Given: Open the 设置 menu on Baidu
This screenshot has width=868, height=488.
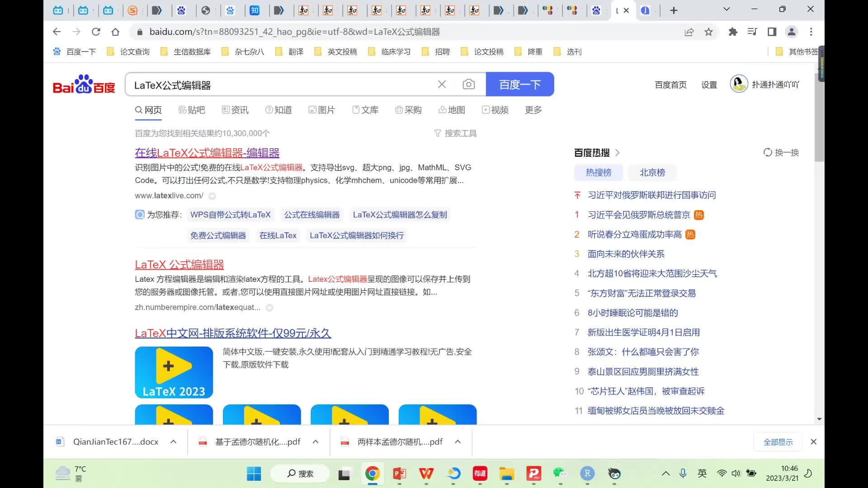Looking at the screenshot, I should pos(709,84).
